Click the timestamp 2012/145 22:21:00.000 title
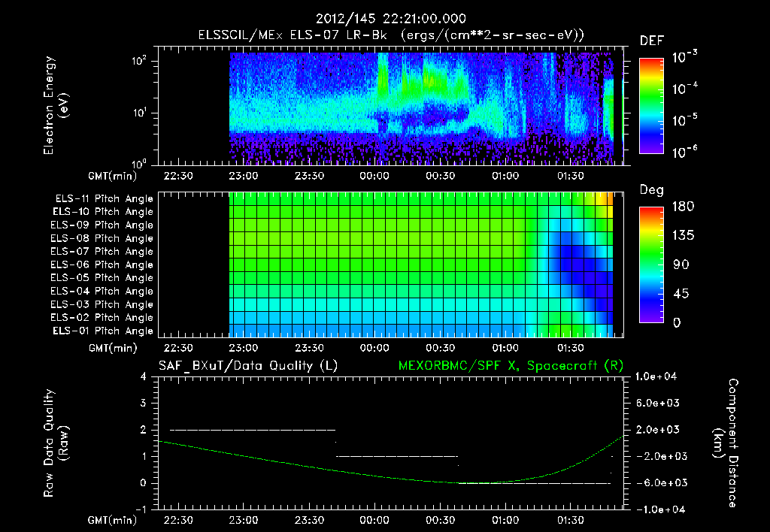 point(390,19)
